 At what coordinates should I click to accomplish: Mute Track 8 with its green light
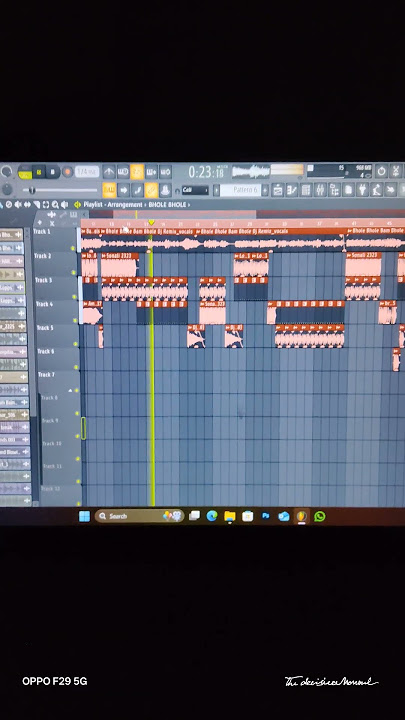(77, 413)
